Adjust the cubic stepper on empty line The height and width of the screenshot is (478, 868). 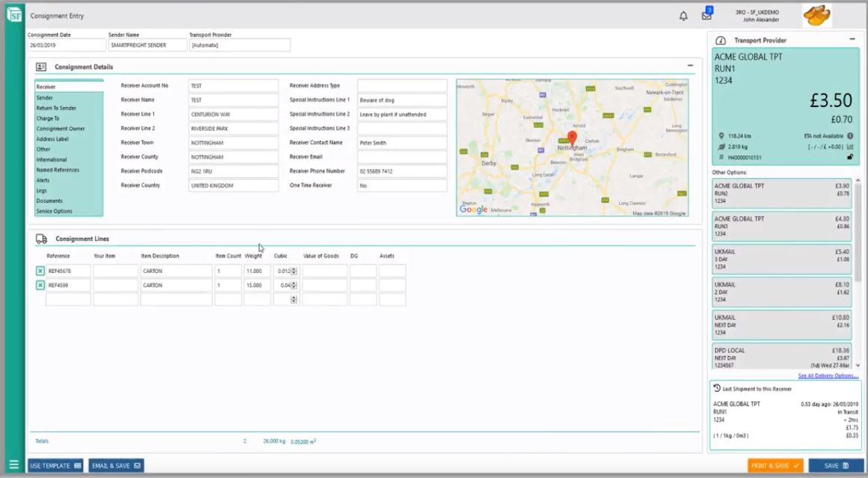point(294,299)
